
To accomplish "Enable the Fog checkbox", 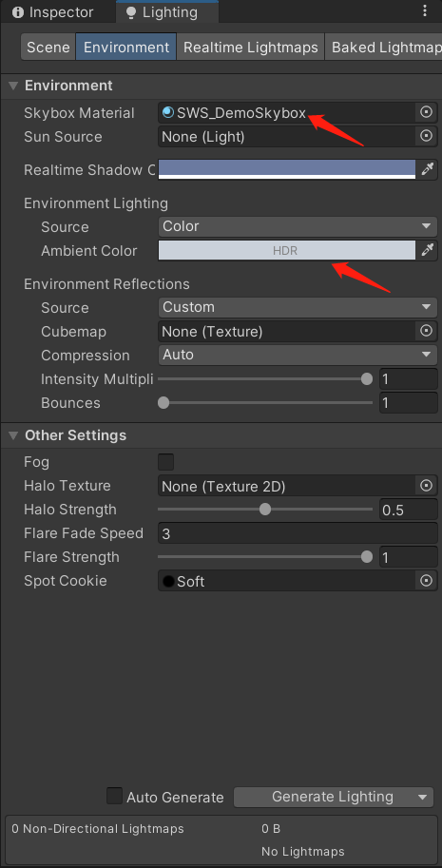I will 166,462.
